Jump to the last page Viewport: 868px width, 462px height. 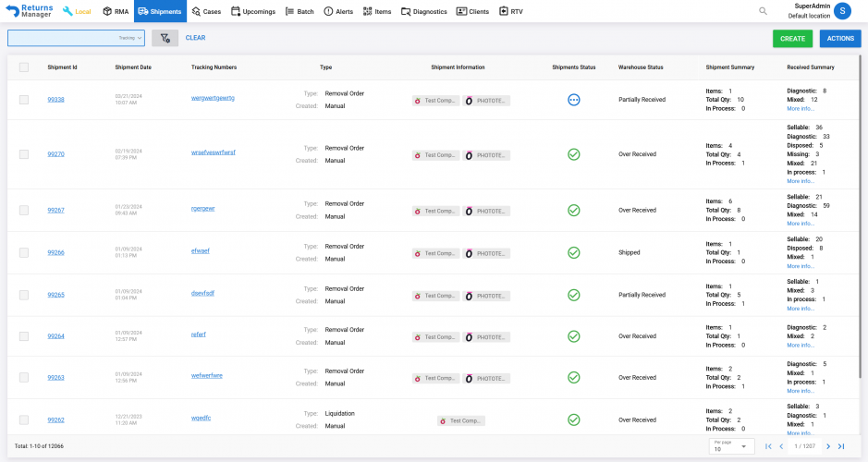point(841,446)
